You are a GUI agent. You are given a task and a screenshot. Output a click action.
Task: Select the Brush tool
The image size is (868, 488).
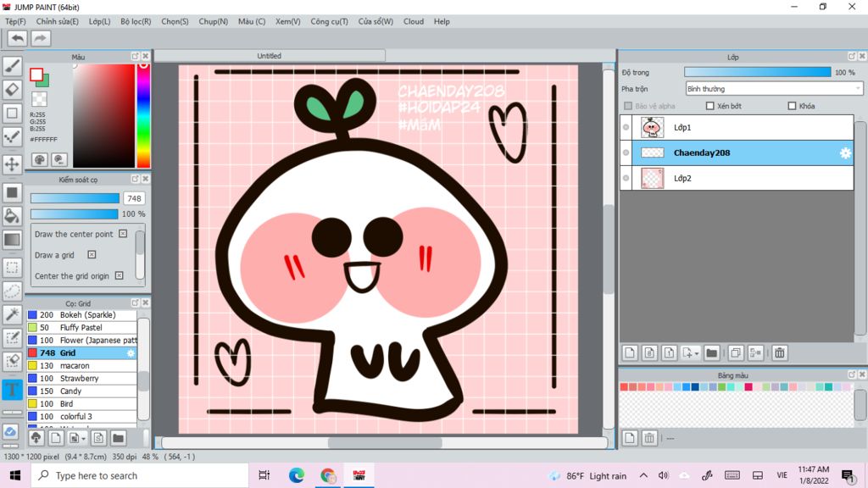tap(12, 66)
